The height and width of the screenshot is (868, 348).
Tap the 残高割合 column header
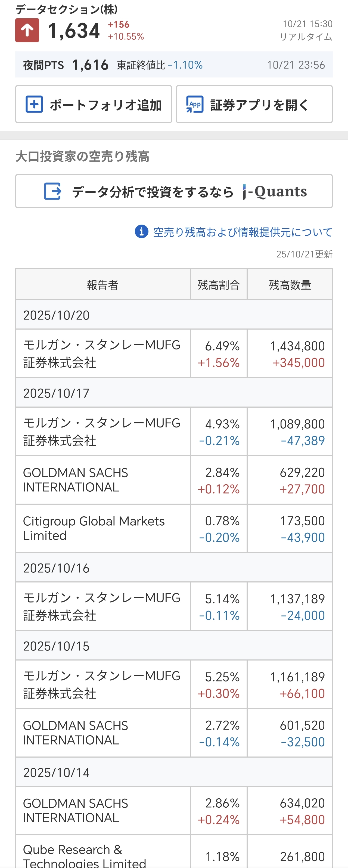(x=219, y=285)
